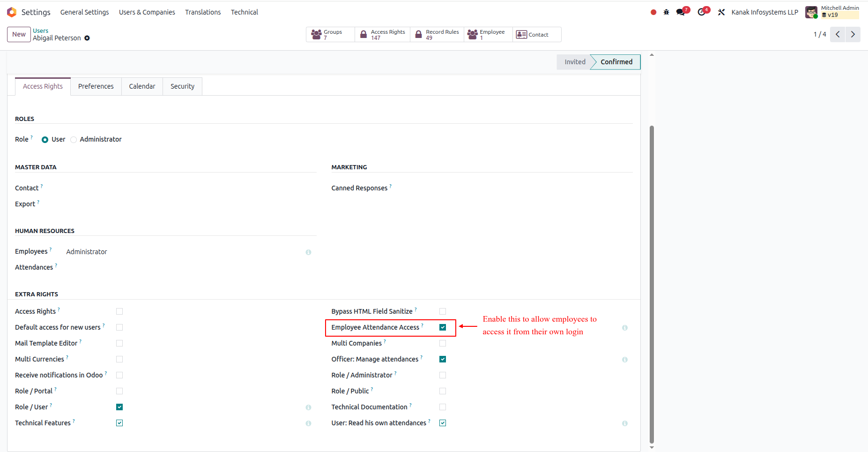Image resolution: width=868 pixels, height=452 pixels.
Task: Click info icon on User: Read his own attendances row
Action: [625, 423]
